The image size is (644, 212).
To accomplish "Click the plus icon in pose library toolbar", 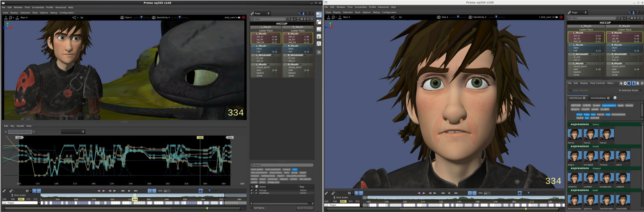I will [x=621, y=83].
